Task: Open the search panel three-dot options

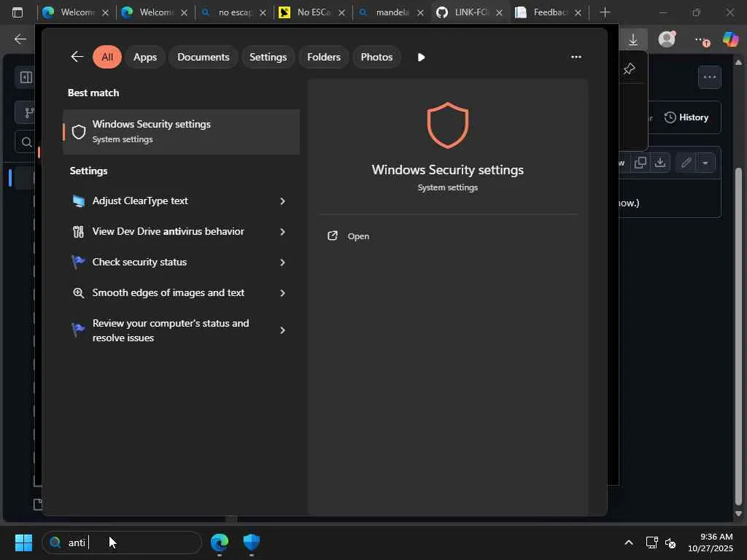Action: [x=576, y=57]
